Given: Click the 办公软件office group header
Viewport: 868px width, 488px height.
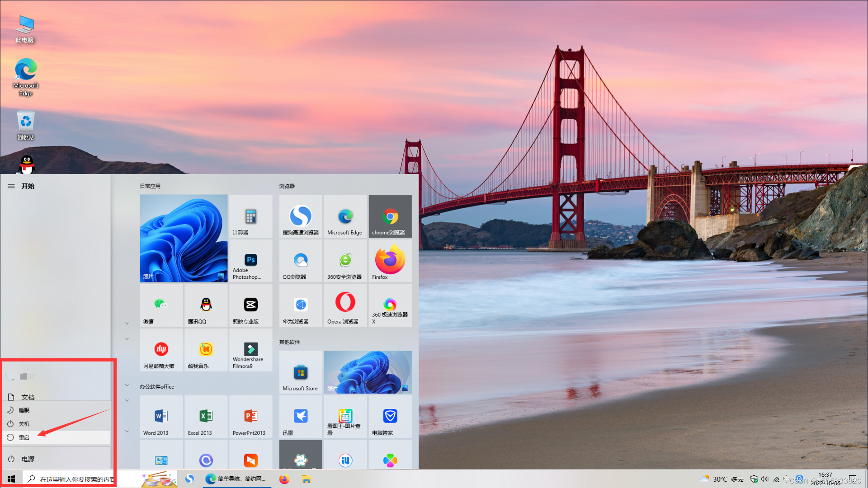Looking at the screenshot, I should click(x=157, y=387).
